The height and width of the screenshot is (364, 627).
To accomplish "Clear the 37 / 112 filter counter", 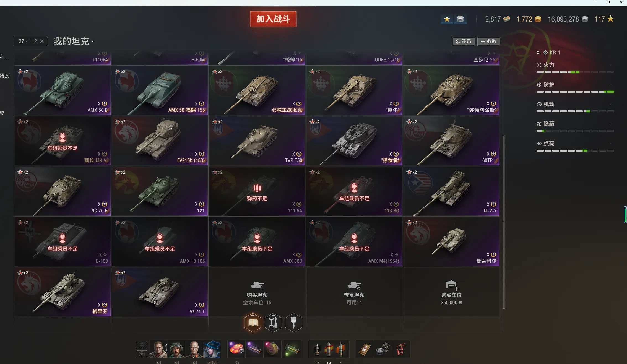I will tap(42, 41).
